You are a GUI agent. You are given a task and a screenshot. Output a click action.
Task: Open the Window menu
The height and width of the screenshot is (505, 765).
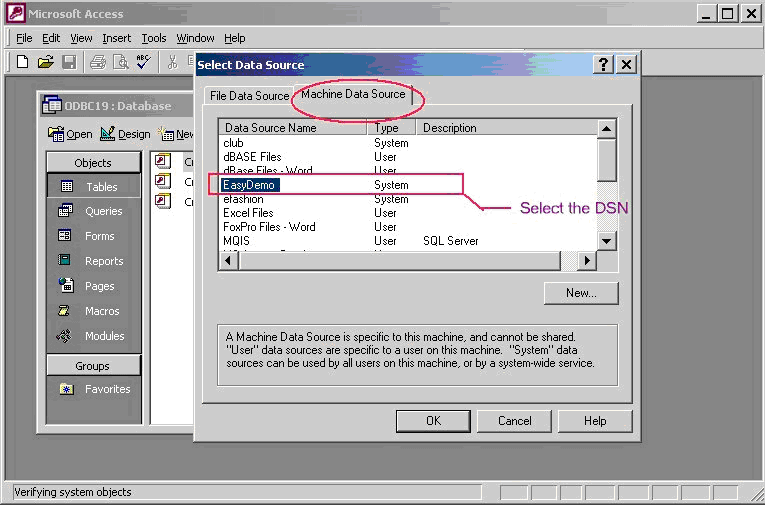[x=195, y=38]
